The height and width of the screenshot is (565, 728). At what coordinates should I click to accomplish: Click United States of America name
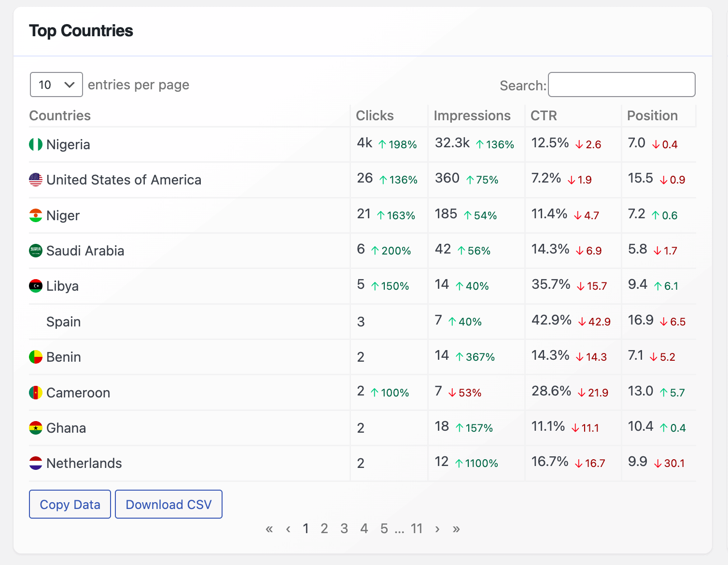pos(124,180)
